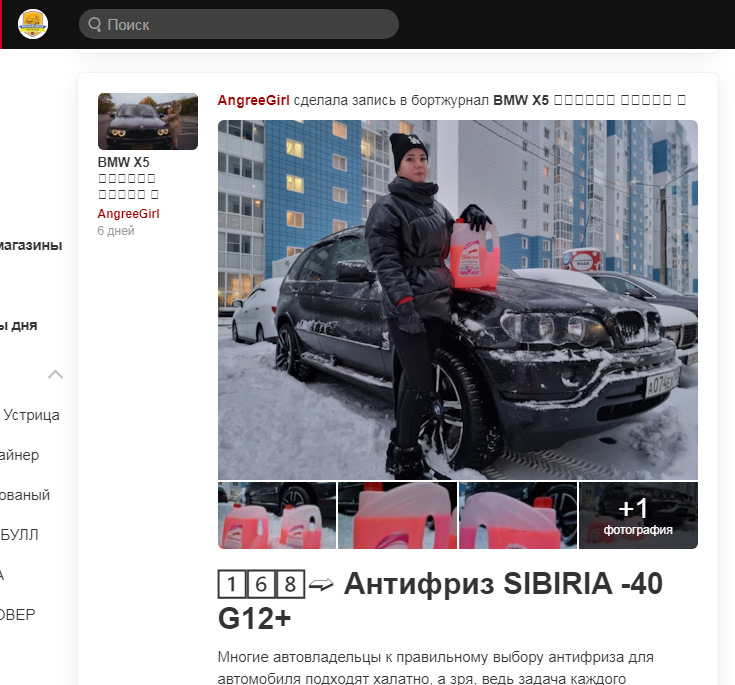Select the БУЛЛ sidebar item
Image resolution: width=735 pixels, height=685 pixels.
[x=20, y=534]
